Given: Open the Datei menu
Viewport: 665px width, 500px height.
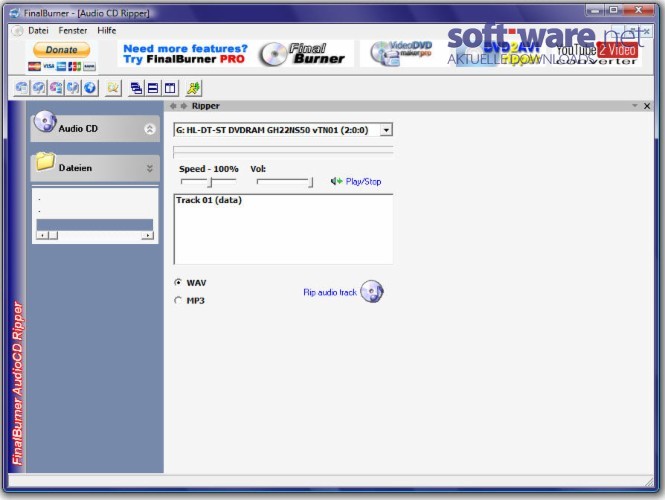Looking at the screenshot, I should [x=38, y=31].
